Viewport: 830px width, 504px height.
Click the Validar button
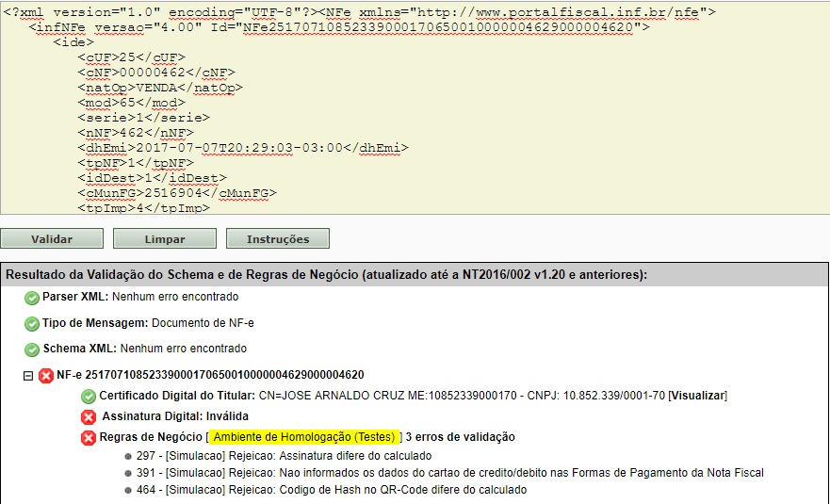pyautogui.click(x=52, y=238)
